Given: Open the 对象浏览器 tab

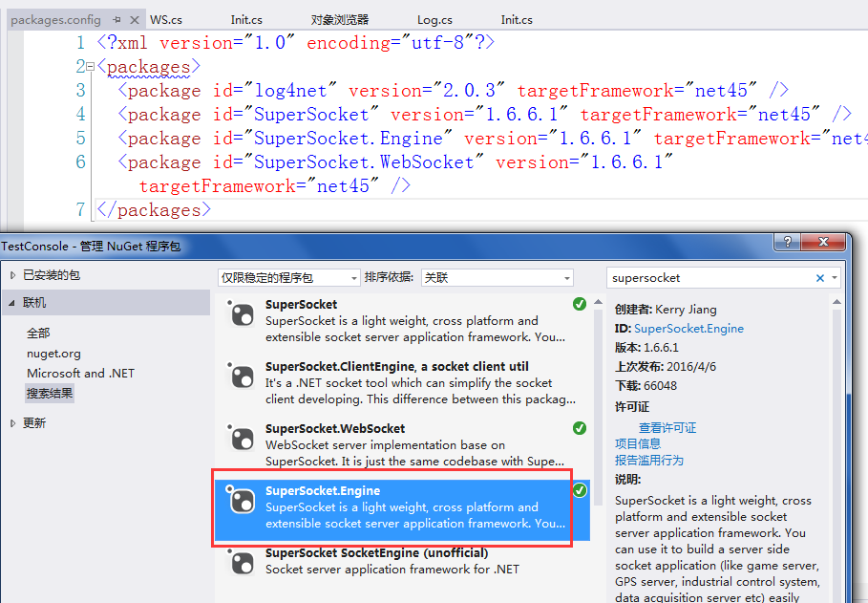Looking at the screenshot, I should pyautogui.click(x=339, y=20).
